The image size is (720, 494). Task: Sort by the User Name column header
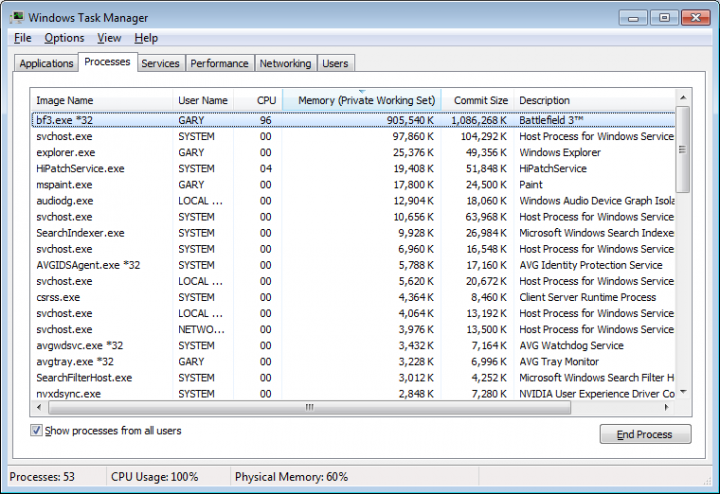[x=203, y=101]
